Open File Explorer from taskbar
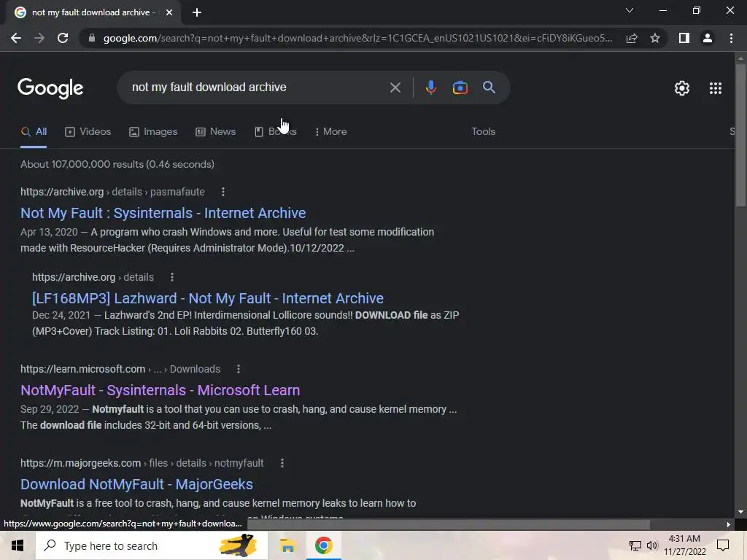Screen dimensions: 747x560 coord(287,545)
